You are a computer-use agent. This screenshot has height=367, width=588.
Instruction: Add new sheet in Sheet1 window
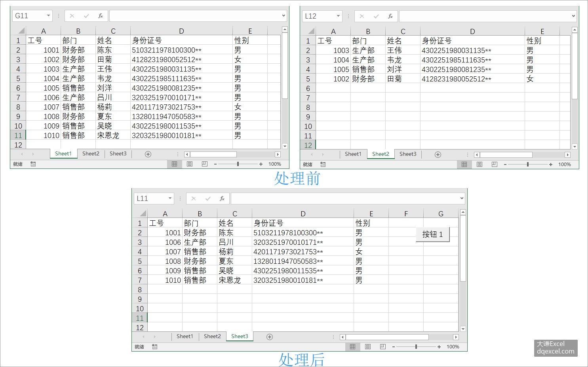coord(148,154)
